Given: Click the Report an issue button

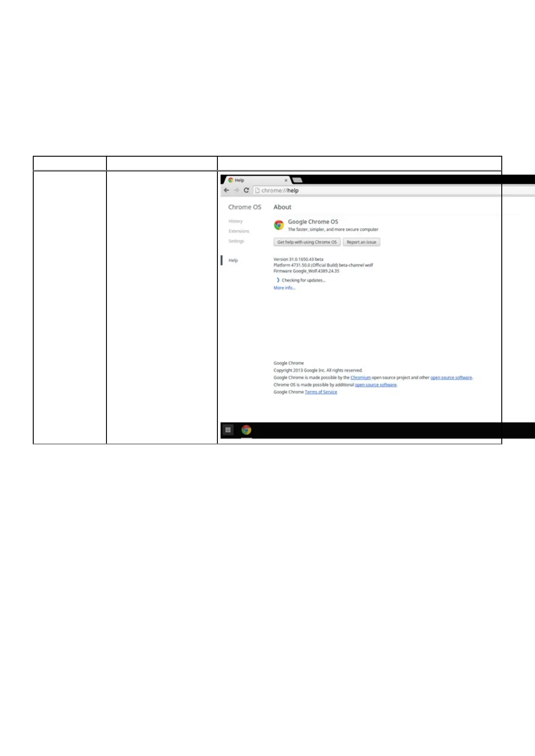Looking at the screenshot, I should click(x=362, y=242).
